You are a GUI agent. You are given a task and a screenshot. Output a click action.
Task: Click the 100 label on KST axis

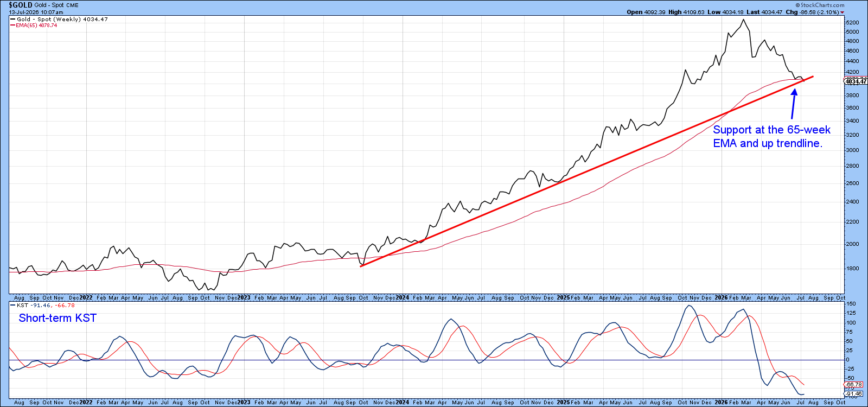[851, 323]
